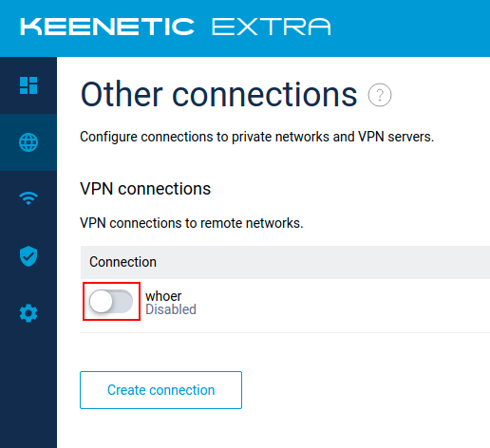Open the Wi-Fi network section icon

28,198
